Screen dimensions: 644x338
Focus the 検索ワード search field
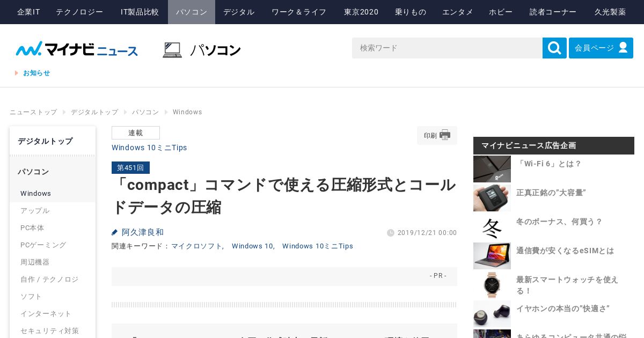[447, 48]
